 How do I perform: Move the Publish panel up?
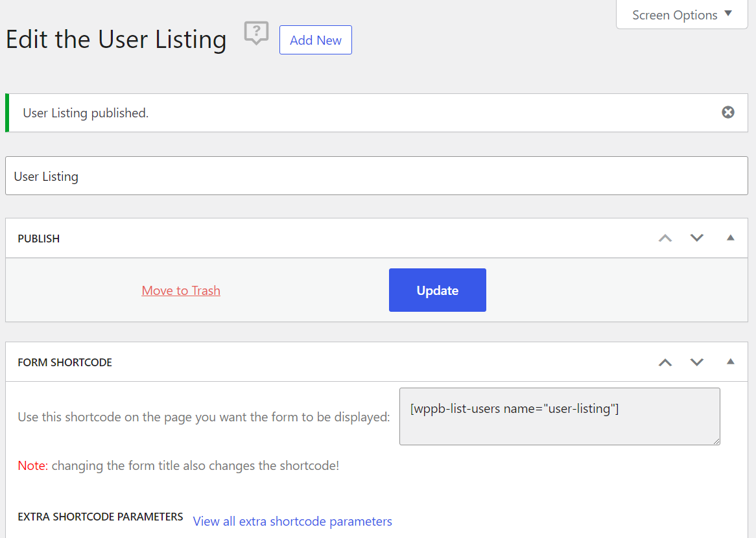click(x=665, y=238)
